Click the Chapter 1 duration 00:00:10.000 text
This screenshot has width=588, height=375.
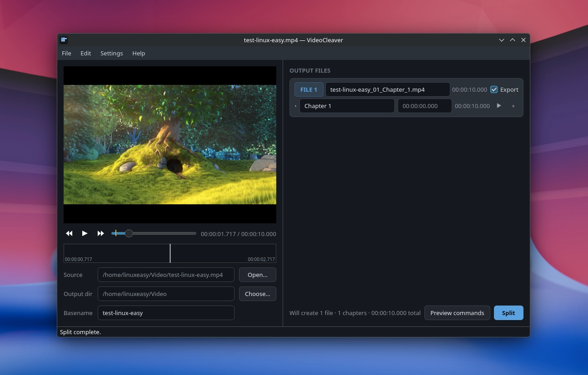[472, 106]
